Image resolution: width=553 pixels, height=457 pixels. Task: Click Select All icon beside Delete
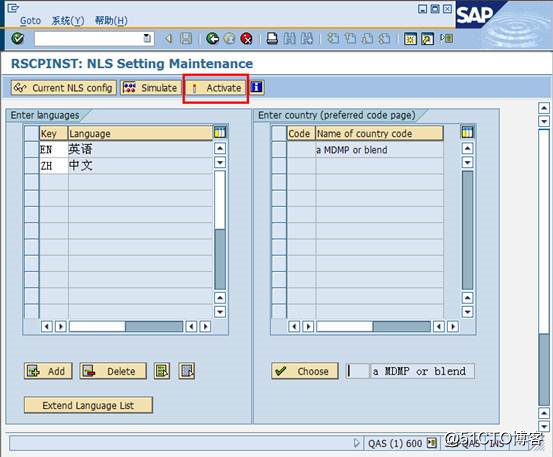point(162,371)
